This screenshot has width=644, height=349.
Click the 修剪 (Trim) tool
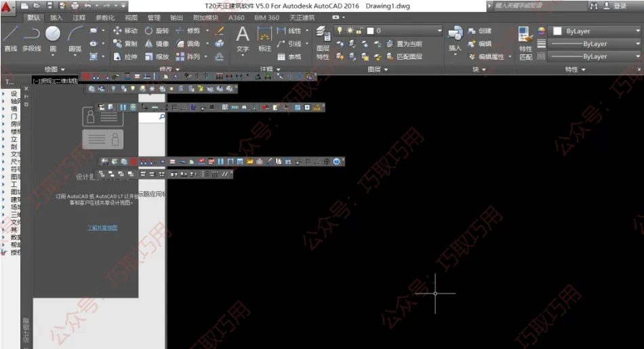(188, 30)
